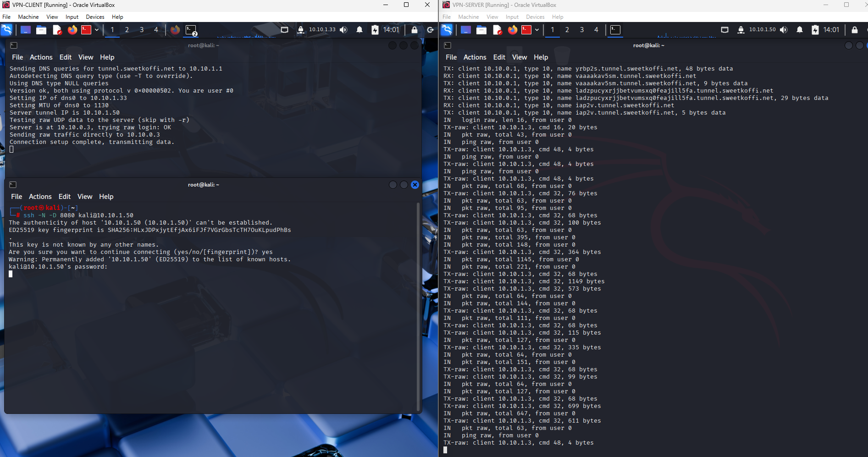This screenshot has width=868, height=457.
Task: Click terminal icon in ssh terminal title bar
Action: pos(13,185)
